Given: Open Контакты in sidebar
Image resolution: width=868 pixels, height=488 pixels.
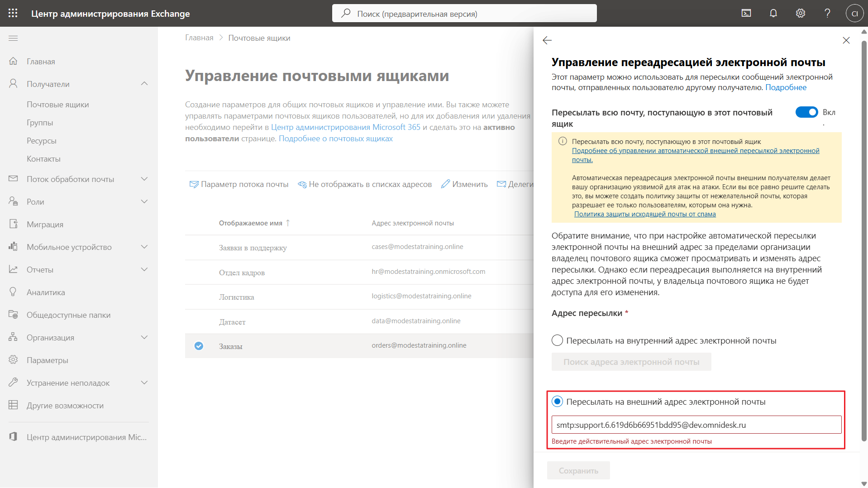Looking at the screenshot, I should point(43,159).
